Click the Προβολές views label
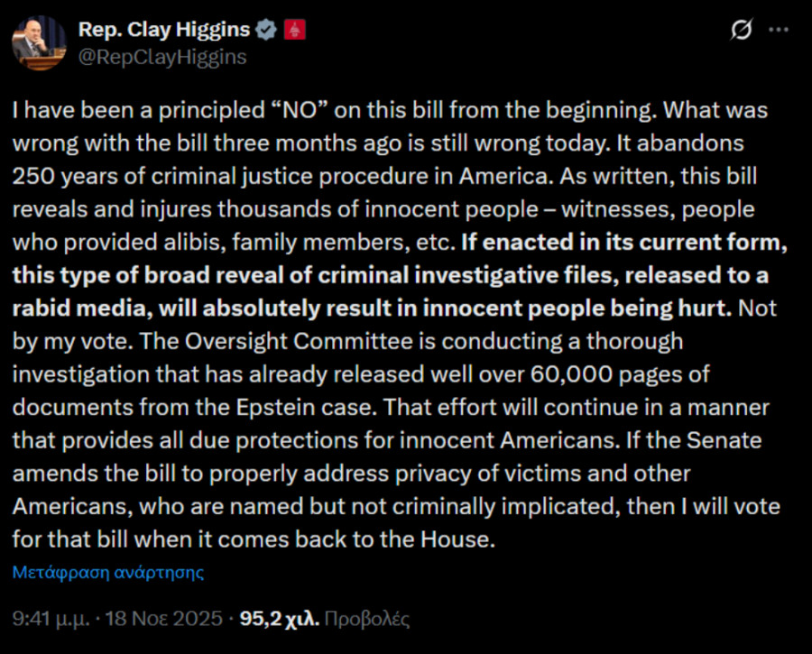The image size is (812, 654). pos(366,620)
